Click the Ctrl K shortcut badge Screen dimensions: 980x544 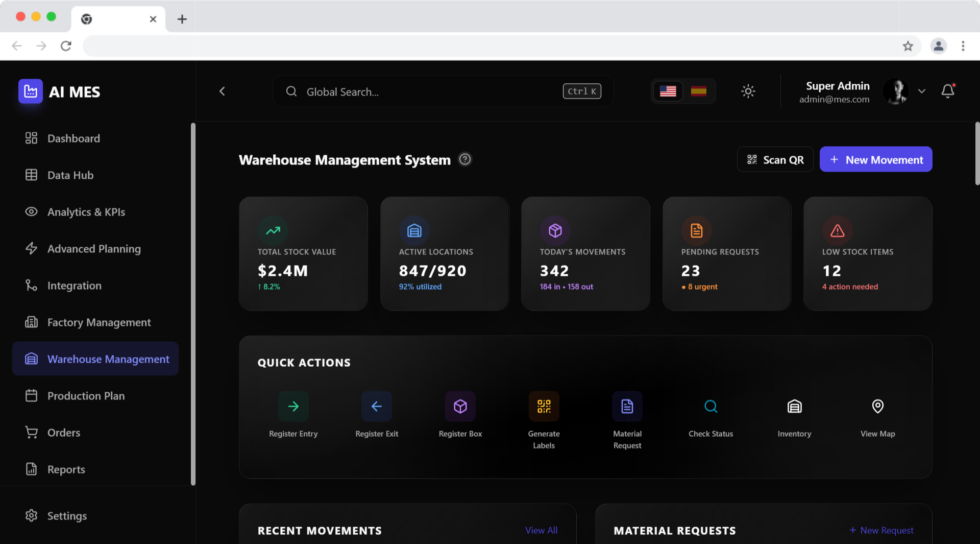click(582, 91)
